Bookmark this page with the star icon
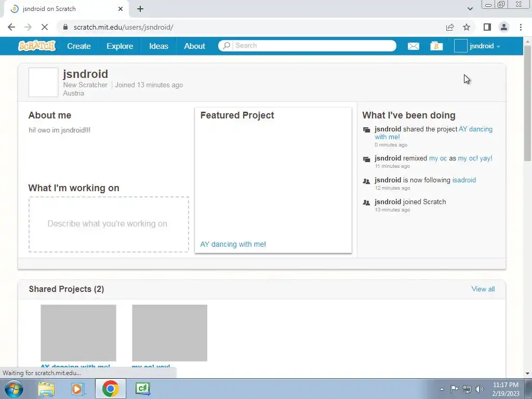Image resolution: width=532 pixels, height=399 pixels. 467,27
